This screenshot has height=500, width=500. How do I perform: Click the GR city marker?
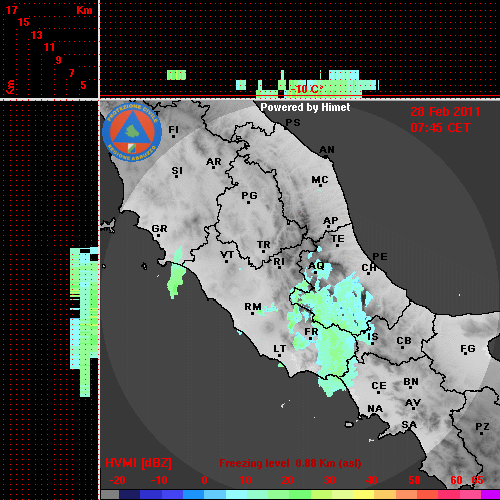159,230
